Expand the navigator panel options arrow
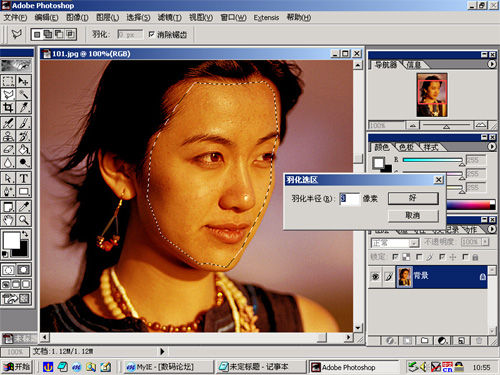 coord(492,64)
